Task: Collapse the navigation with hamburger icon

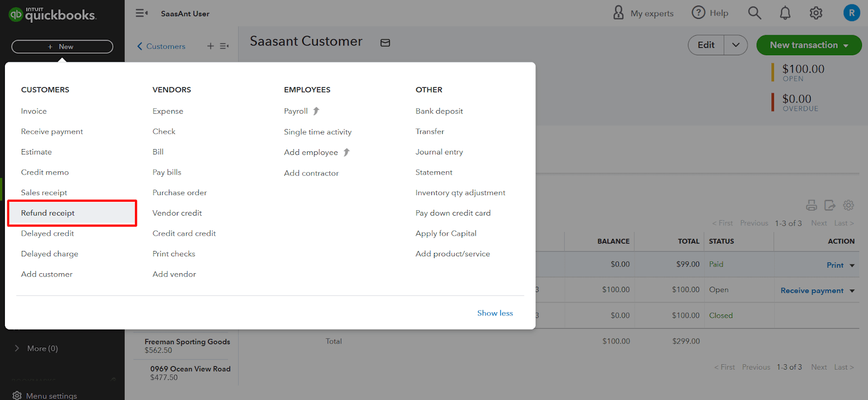Action: 142,13
